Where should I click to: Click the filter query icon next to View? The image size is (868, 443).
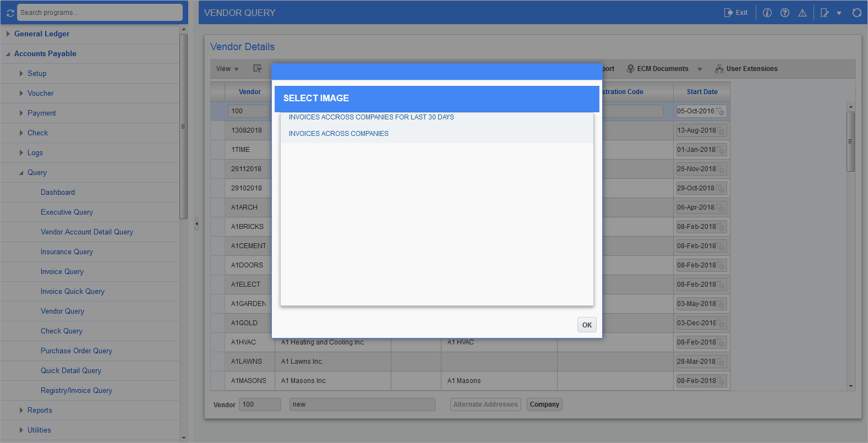[x=257, y=69]
